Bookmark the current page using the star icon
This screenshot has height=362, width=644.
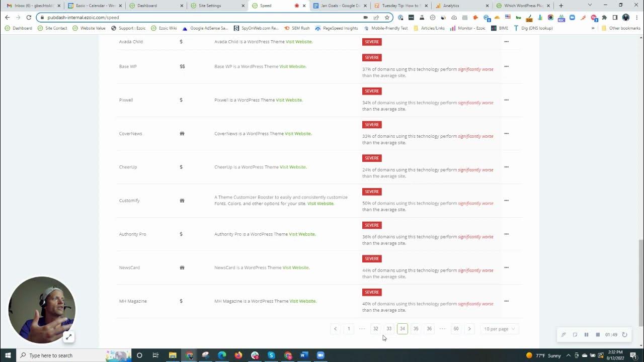(x=387, y=17)
